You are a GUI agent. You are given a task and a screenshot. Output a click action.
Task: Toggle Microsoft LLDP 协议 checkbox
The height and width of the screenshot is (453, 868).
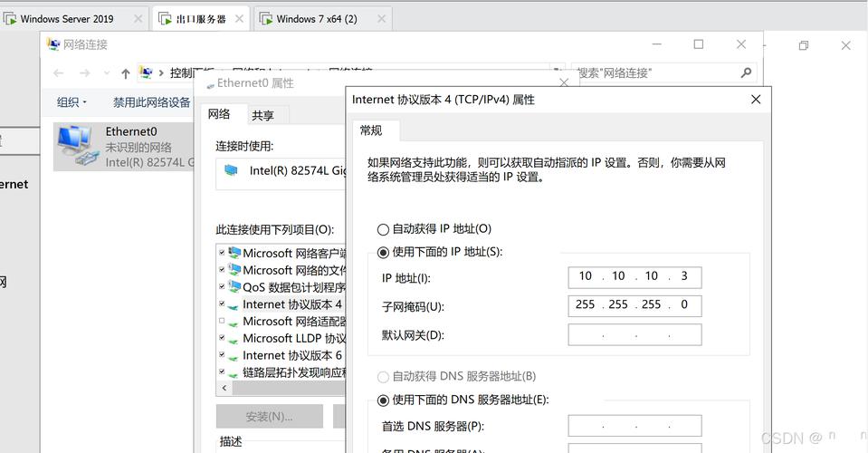tap(222, 338)
